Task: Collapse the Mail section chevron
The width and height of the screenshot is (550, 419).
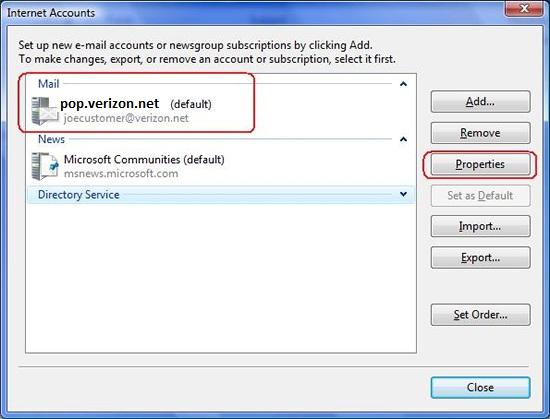Action: click(403, 84)
